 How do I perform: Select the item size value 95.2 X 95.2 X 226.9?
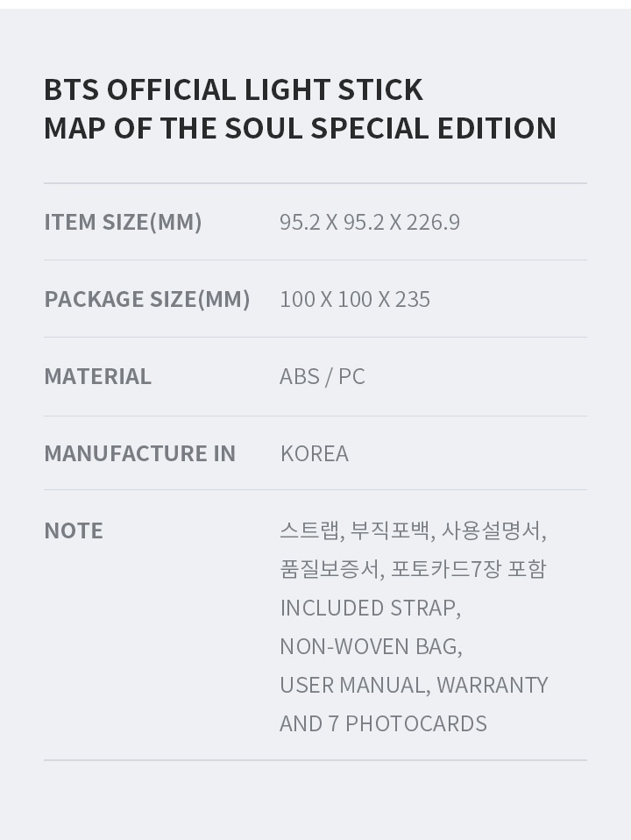click(x=369, y=222)
